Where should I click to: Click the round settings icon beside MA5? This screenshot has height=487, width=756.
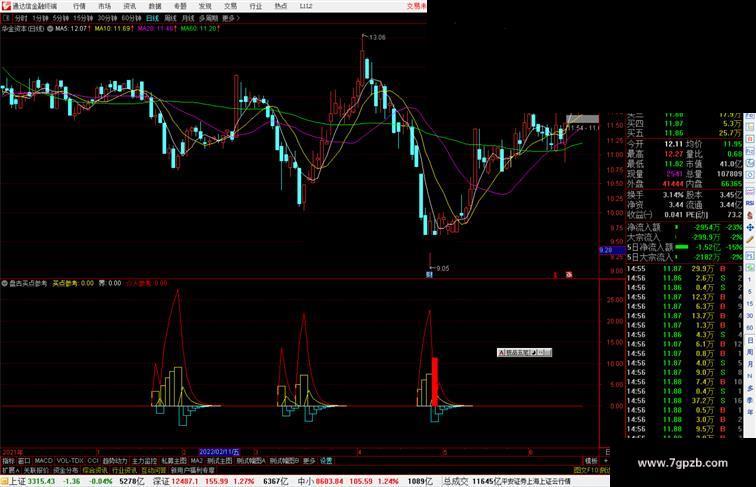point(50,29)
